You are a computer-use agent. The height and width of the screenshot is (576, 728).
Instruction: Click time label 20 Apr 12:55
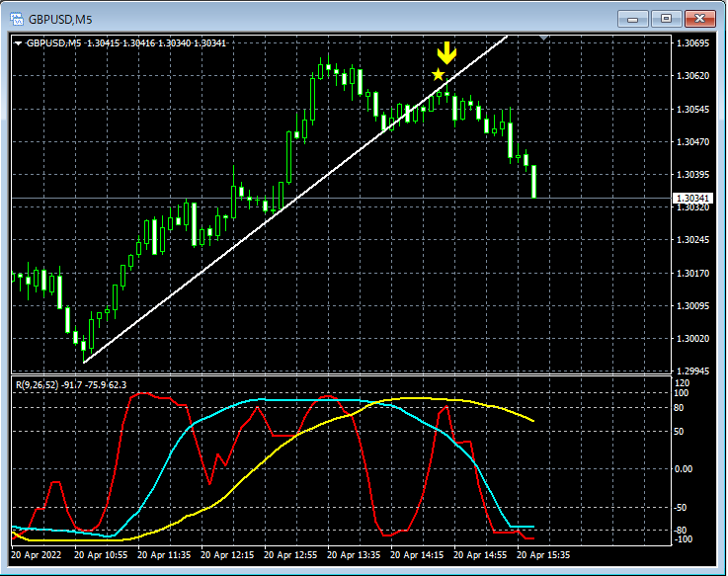(290, 554)
